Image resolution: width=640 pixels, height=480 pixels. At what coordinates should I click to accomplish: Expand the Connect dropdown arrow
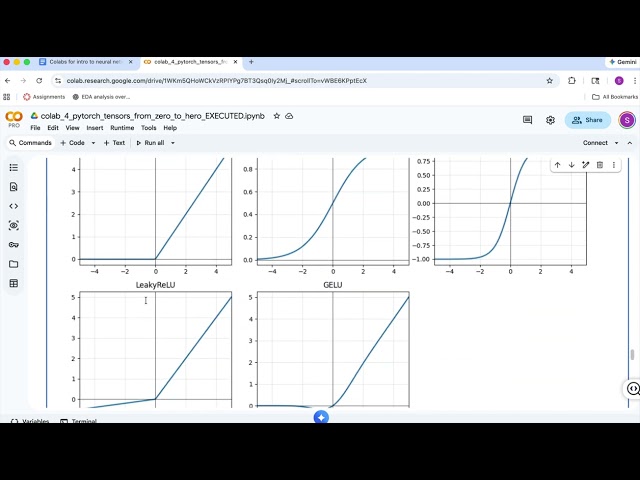616,143
